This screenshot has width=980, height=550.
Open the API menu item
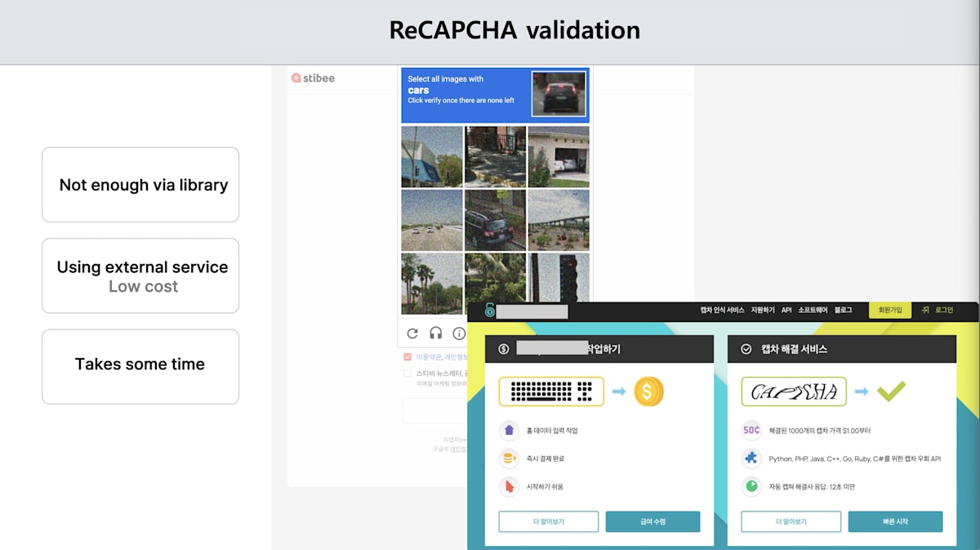click(x=786, y=311)
